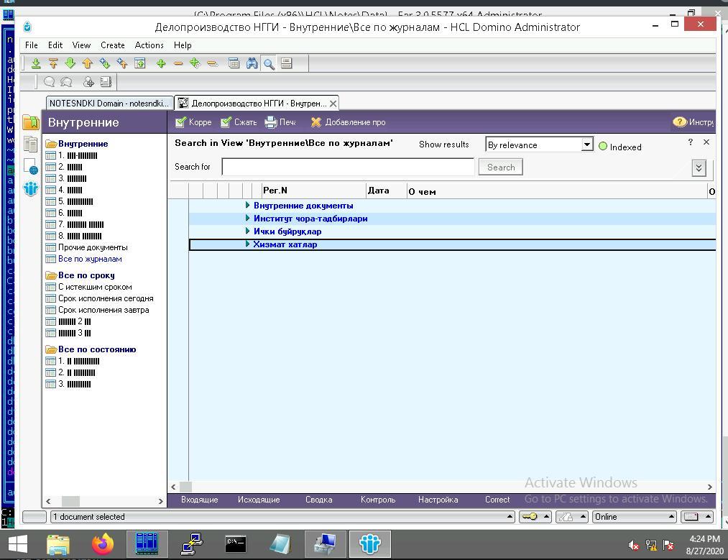Click the window with up-arrow toolbar icon
The height and width of the screenshot is (560, 728).
point(139,63)
